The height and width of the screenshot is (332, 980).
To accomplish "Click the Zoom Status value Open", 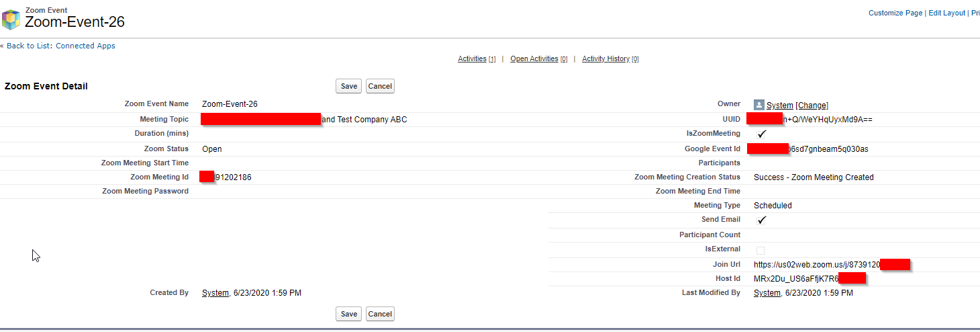I will 212,149.
